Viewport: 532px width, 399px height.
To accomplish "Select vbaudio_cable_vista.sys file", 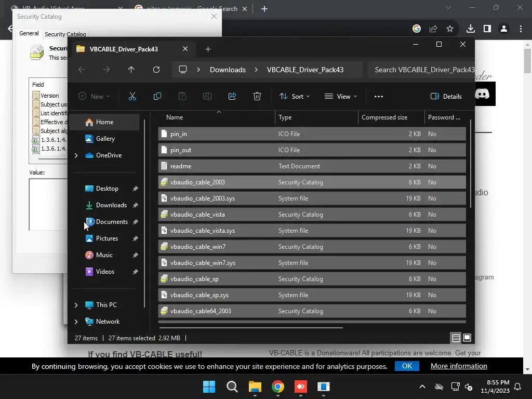I will [x=312, y=231].
